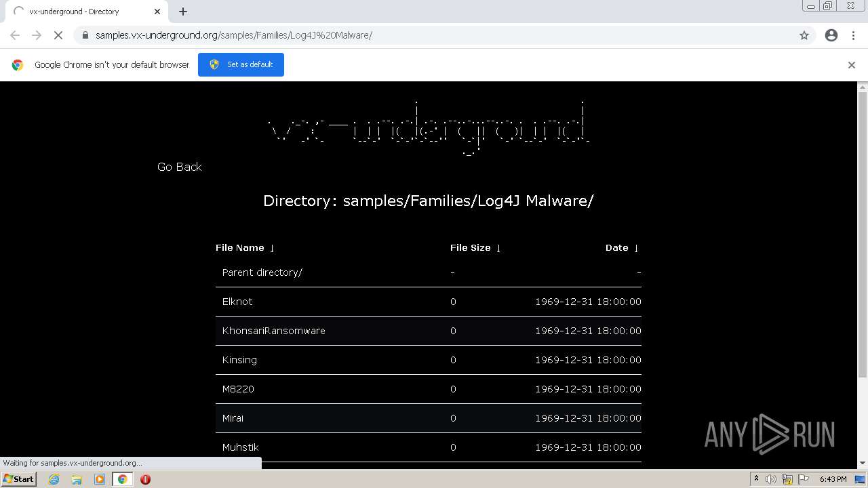868x488 pixels.
Task: Sort by File Name column
Action: coord(245,248)
